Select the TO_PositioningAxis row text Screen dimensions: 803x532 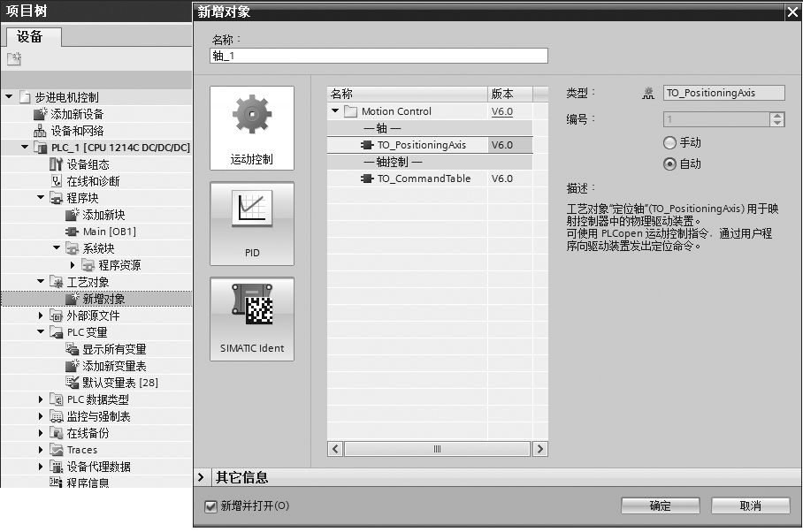422,145
